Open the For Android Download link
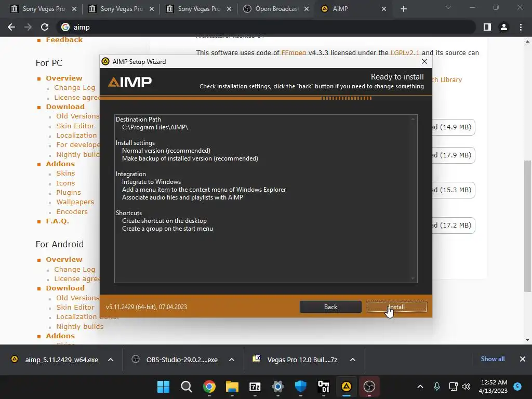This screenshot has height=399, width=532. point(65,288)
